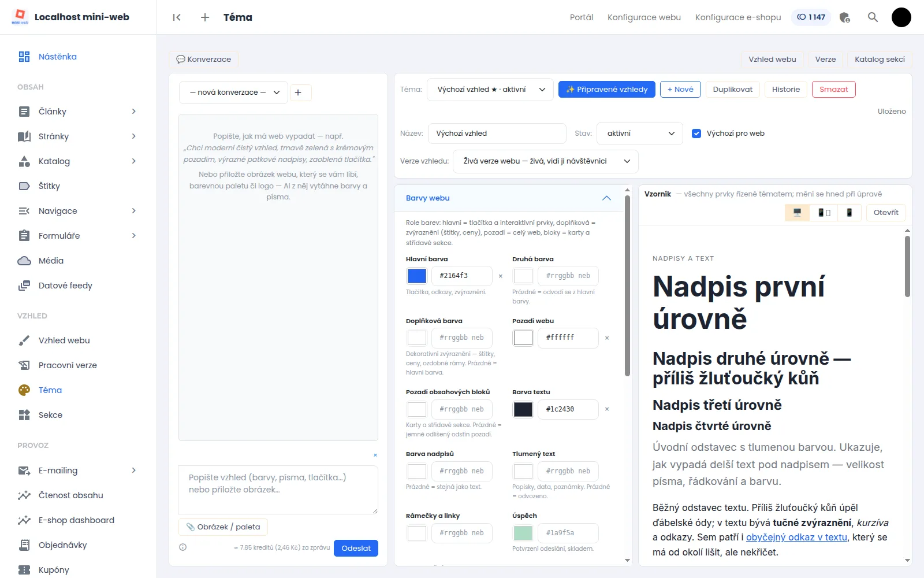Clear the Pozadí webu color value
924x578 pixels.
(607, 338)
